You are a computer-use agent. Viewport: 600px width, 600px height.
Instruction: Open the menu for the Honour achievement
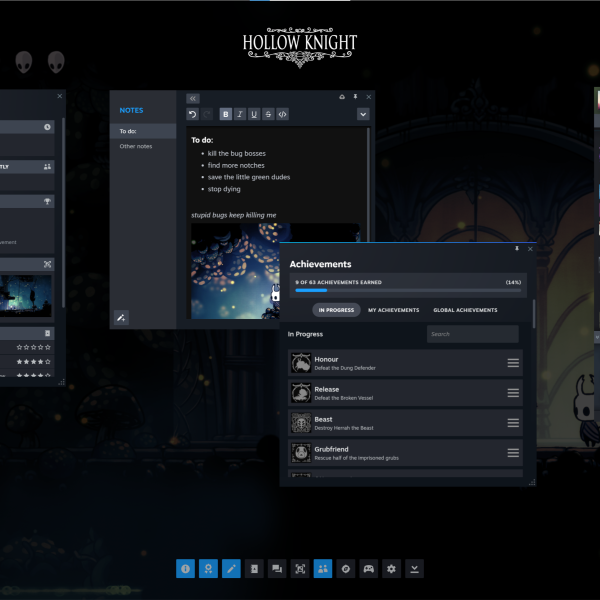tap(513, 363)
